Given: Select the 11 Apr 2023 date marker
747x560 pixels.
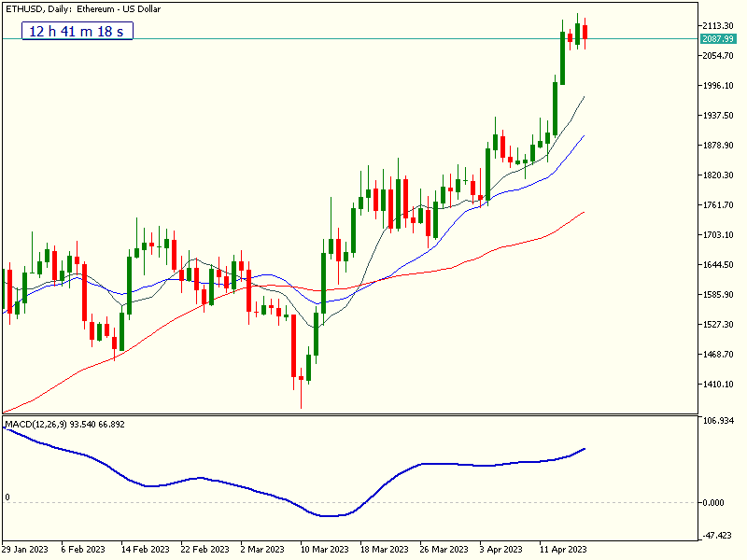Looking at the screenshot, I should 563,549.
